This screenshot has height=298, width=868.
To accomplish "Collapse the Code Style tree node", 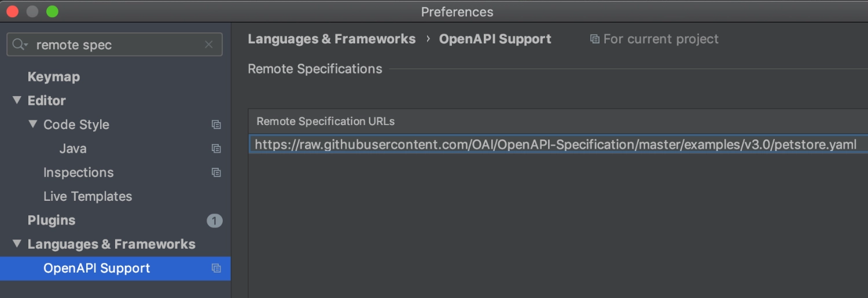I will 33,124.
